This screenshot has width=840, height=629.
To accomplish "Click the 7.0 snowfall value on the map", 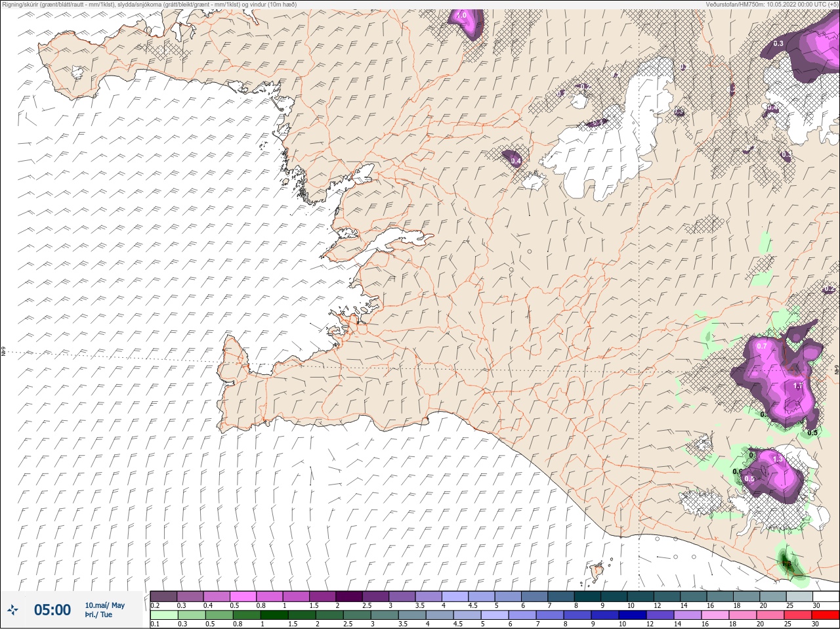I will [x=461, y=15].
